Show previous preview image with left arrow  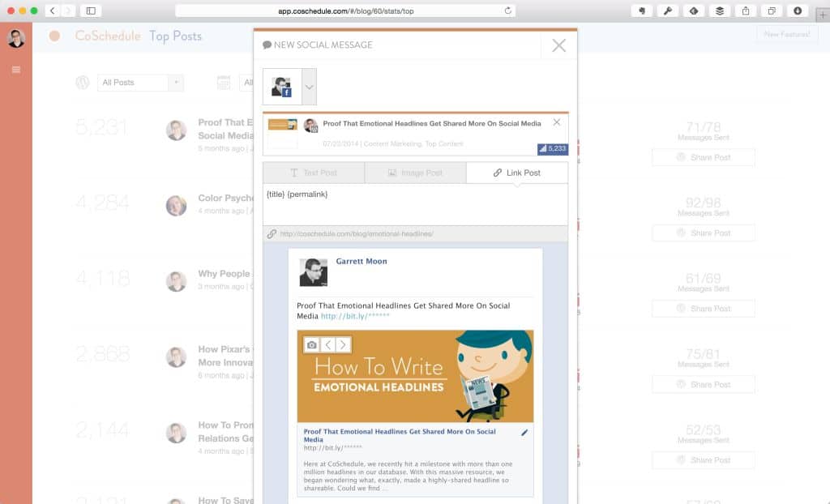point(328,344)
